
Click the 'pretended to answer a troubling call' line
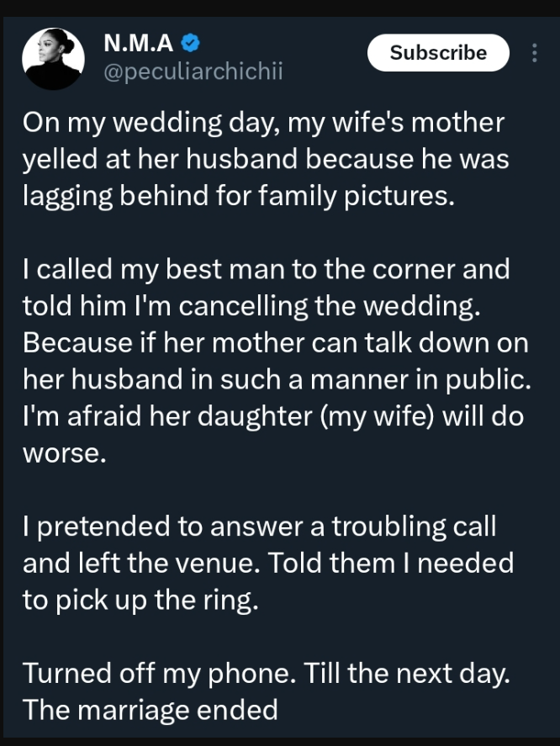click(x=259, y=527)
